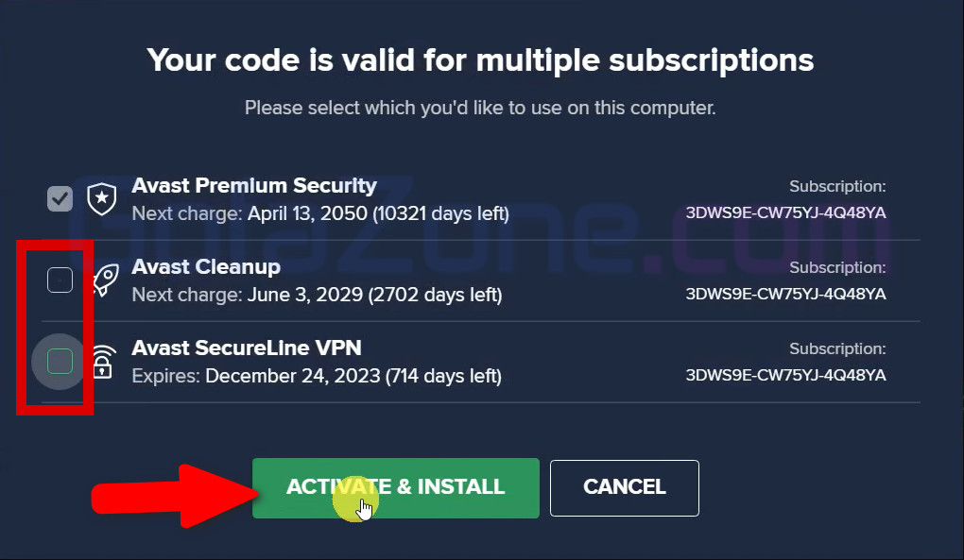Screen dimensions: 964x560
Task: Click the Avast Cleanup subscription code
Action: pyautogui.click(x=785, y=294)
